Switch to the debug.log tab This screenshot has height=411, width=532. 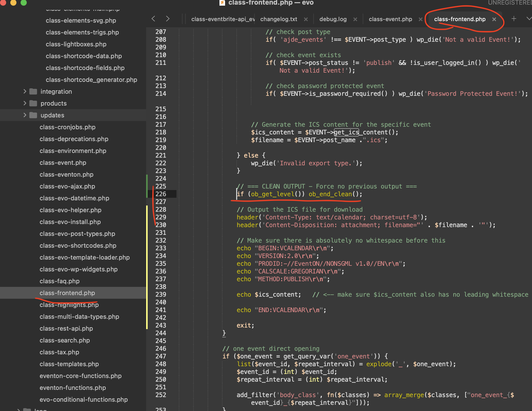click(333, 19)
